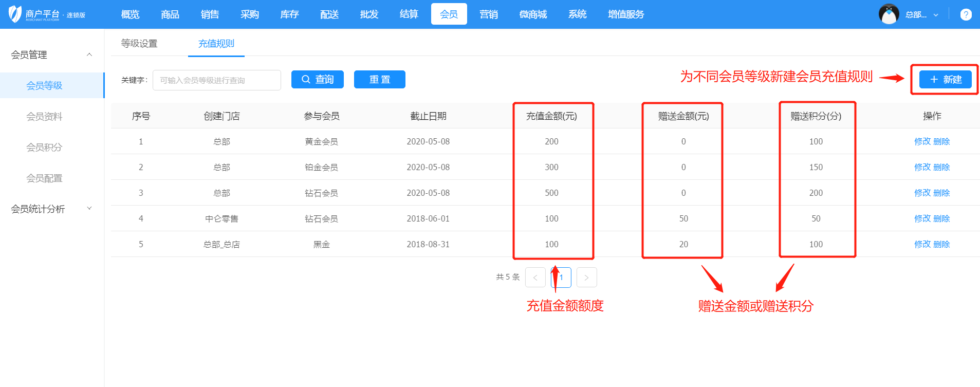Click the penguin user avatar

click(889, 14)
